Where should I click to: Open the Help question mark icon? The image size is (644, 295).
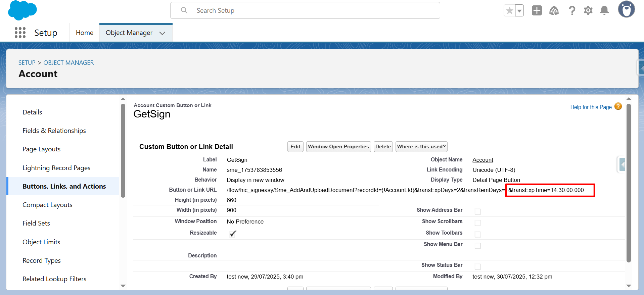tap(572, 11)
